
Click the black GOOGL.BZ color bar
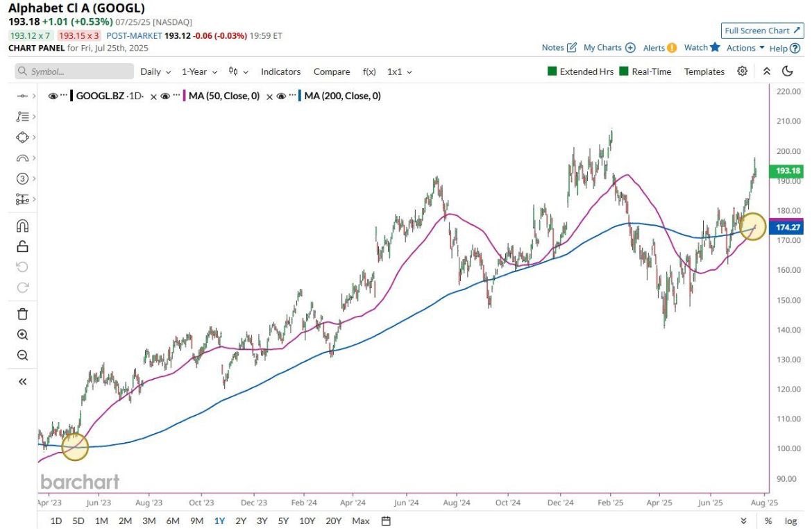(x=71, y=96)
